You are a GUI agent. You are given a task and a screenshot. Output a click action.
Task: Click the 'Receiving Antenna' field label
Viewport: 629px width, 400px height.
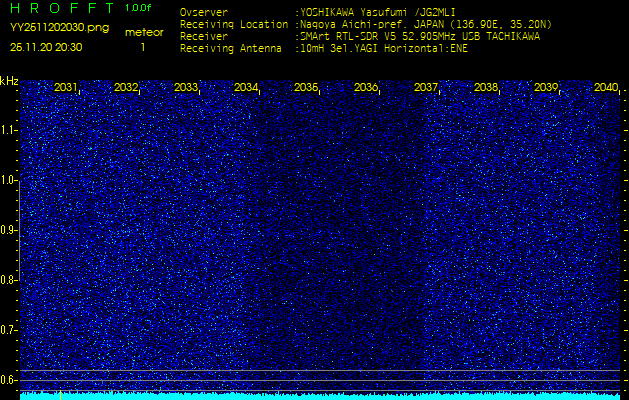coord(231,49)
